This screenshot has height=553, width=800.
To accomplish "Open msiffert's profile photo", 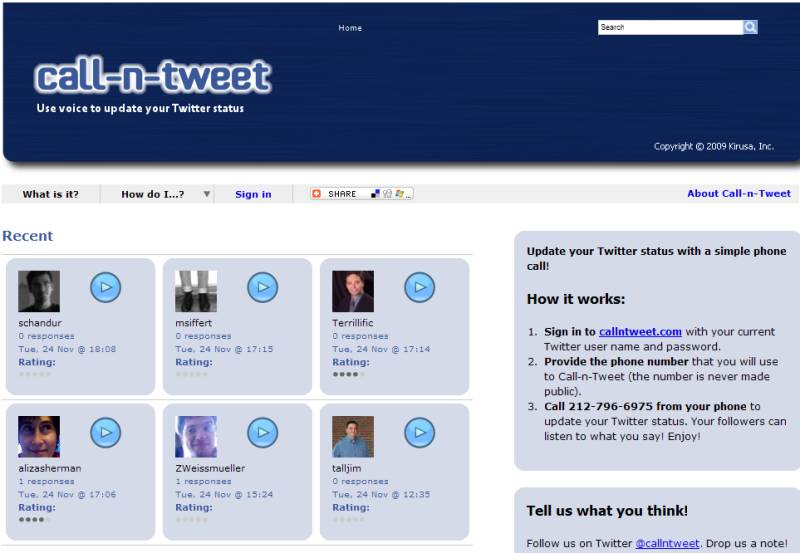I will 196,291.
